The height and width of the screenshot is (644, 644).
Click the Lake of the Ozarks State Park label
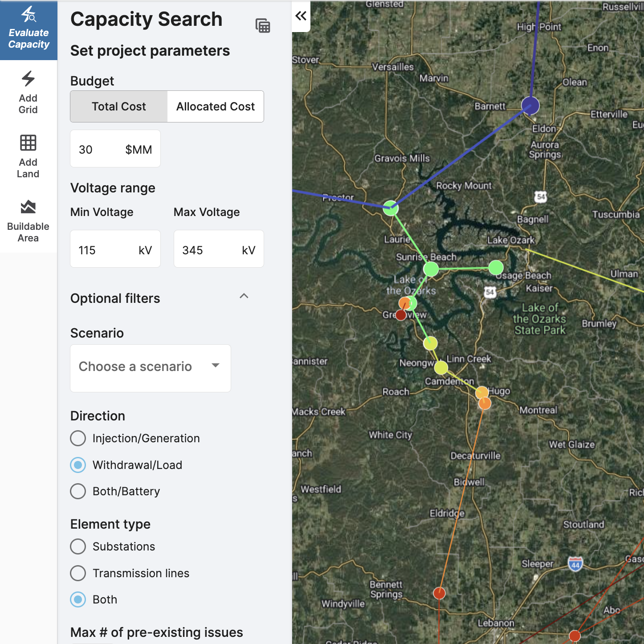(x=540, y=319)
